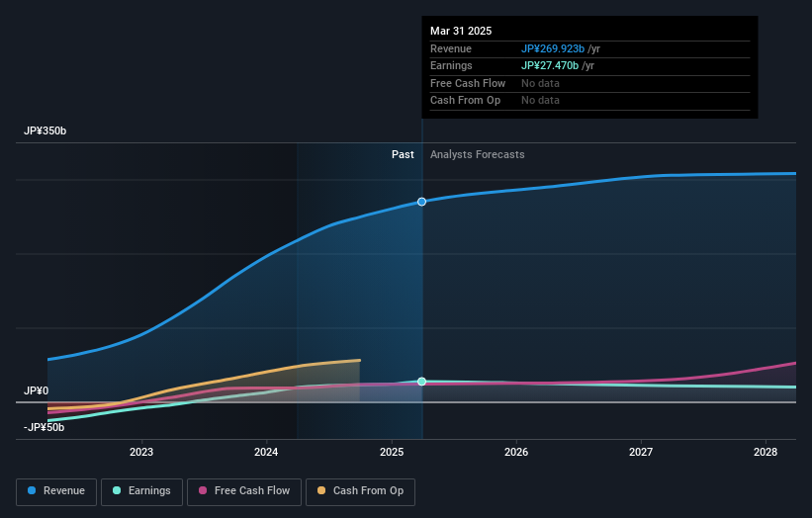Click the Mar 31 2025 tooltip date
Image resolution: width=812 pixels, height=518 pixels.
pyautogui.click(x=461, y=31)
